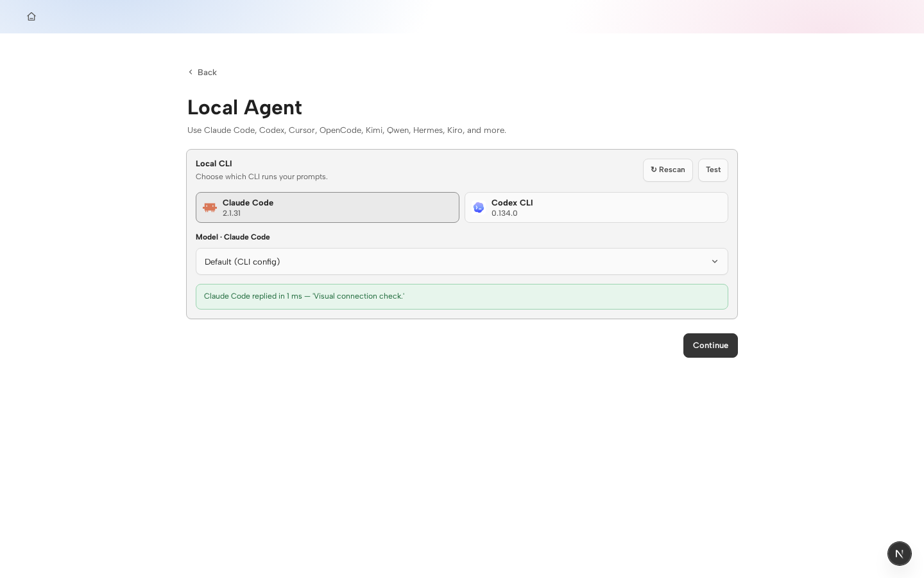Test the CLI connection
924x578 pixels.
(713, 170)
